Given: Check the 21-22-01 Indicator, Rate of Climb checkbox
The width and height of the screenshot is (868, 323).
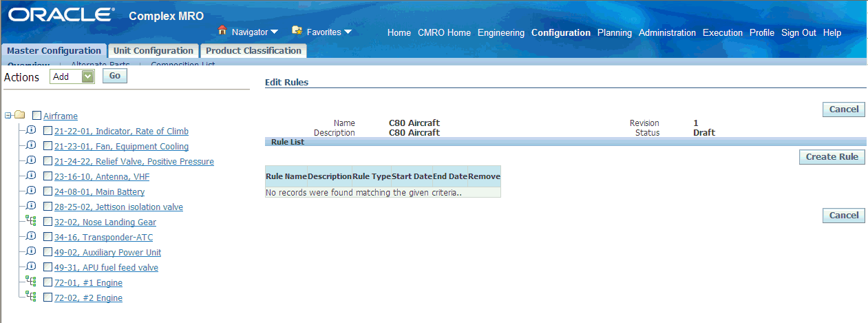Looking at the screenshot, I should (x=48, y=131).
